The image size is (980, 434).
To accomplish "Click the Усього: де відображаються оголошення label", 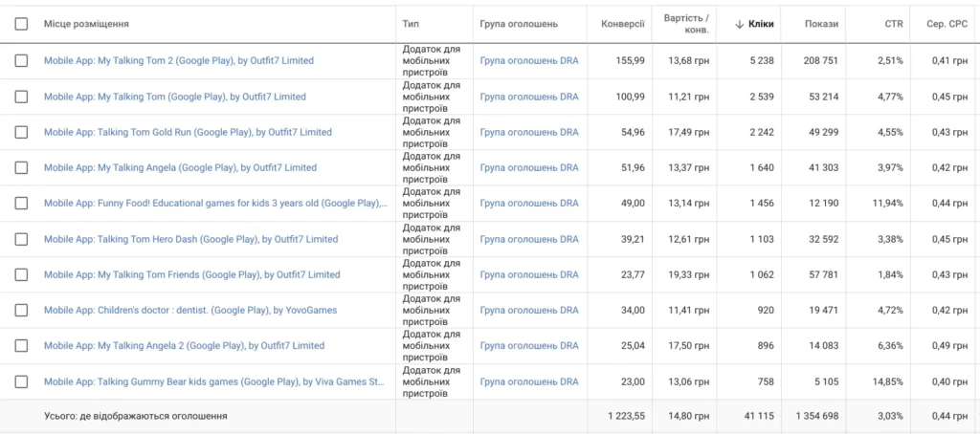I will 136,416.
